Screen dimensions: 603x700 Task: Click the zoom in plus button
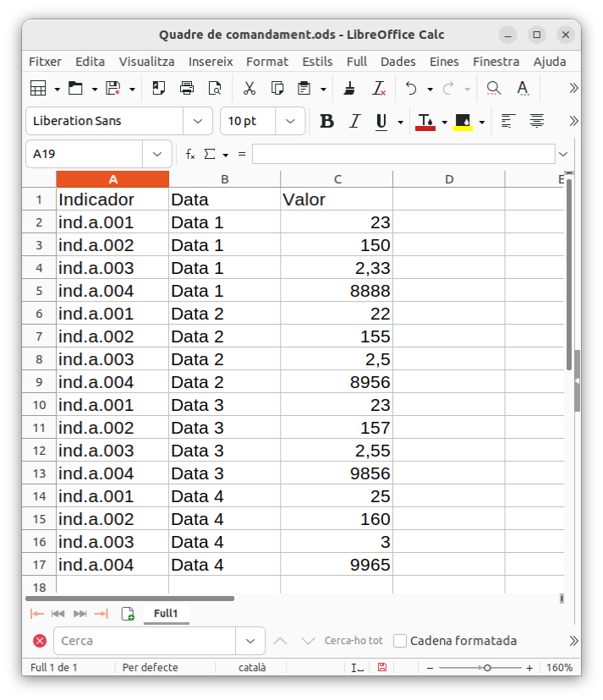point(529,668)
